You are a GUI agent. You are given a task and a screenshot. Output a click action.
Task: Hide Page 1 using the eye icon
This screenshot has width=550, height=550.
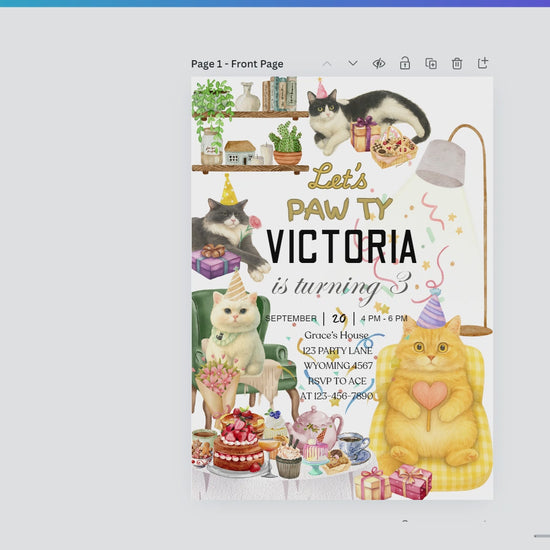[x=379, y=63]
